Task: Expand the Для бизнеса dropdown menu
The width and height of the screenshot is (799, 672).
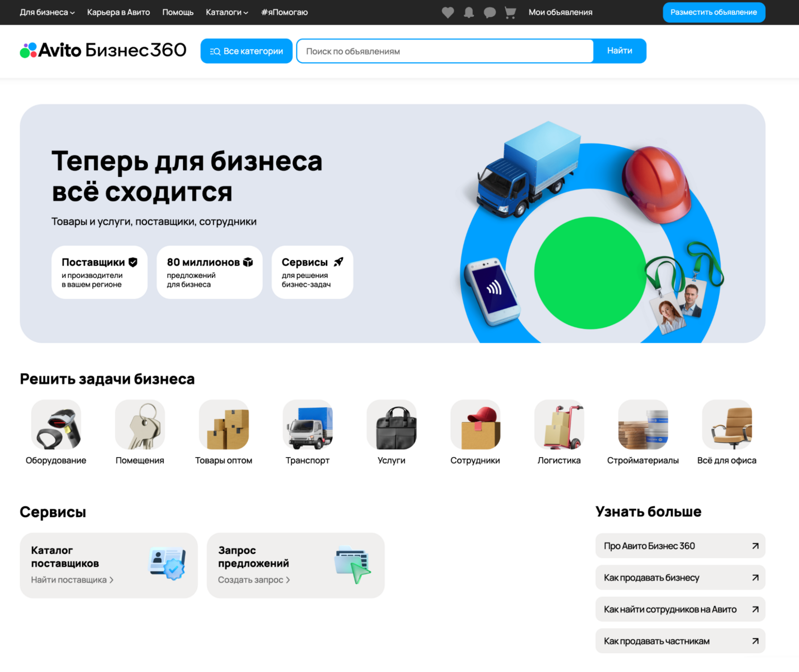Action: [x=47, y=12]
